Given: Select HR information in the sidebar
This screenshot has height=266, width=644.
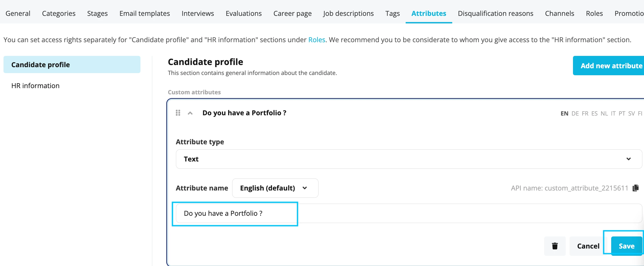Looking at the screenshot, I should (x=35, y=86).
